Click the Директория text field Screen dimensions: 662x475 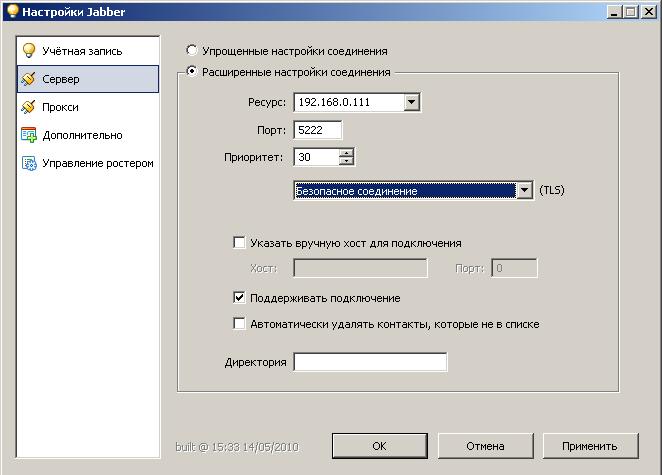point(370,362)
